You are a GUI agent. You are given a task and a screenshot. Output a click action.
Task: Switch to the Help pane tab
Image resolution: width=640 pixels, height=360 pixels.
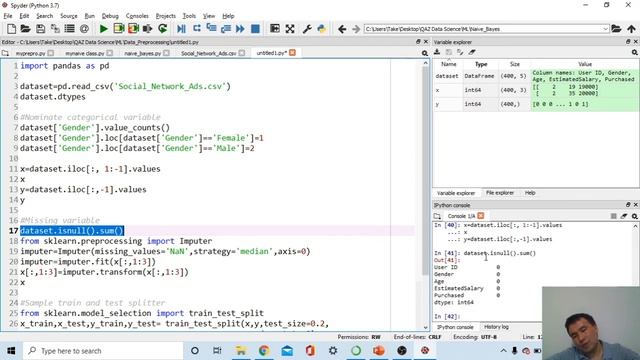pos(530,193)
